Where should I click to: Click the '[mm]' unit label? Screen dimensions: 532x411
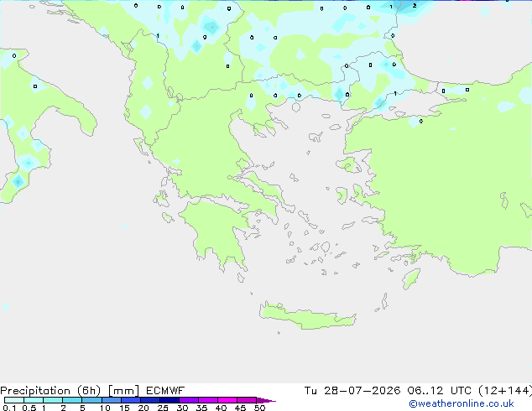click(123, 391)
